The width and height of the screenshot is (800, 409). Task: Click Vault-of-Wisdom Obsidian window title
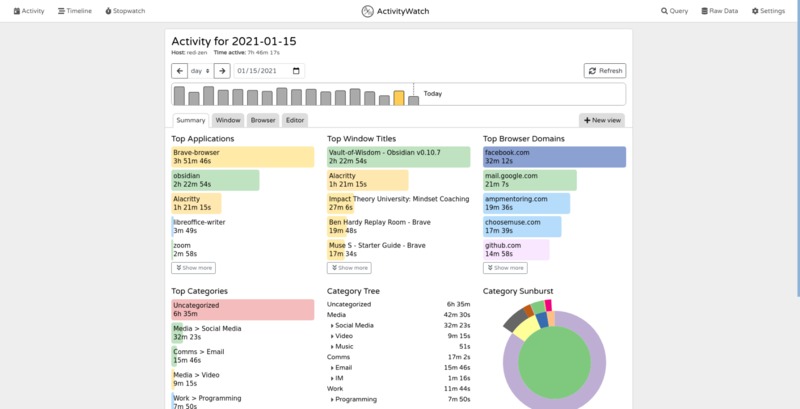point(398,157)
